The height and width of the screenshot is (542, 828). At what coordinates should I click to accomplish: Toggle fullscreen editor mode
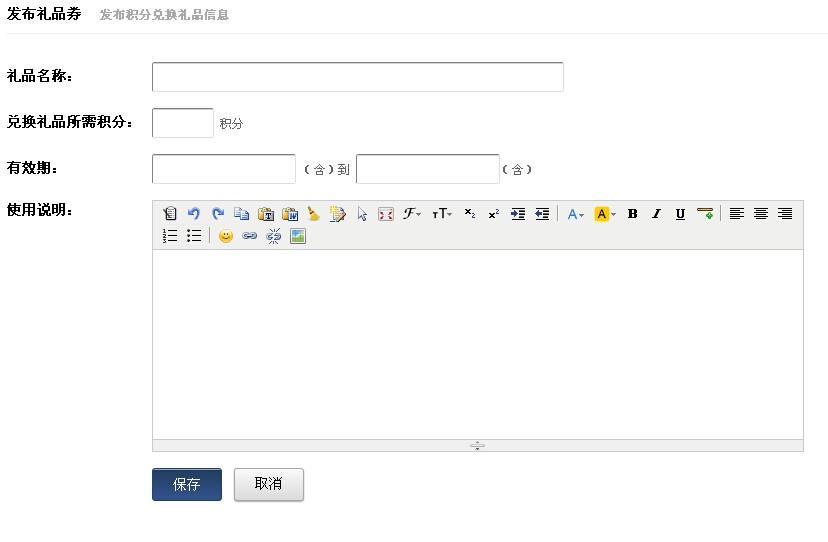386,213
